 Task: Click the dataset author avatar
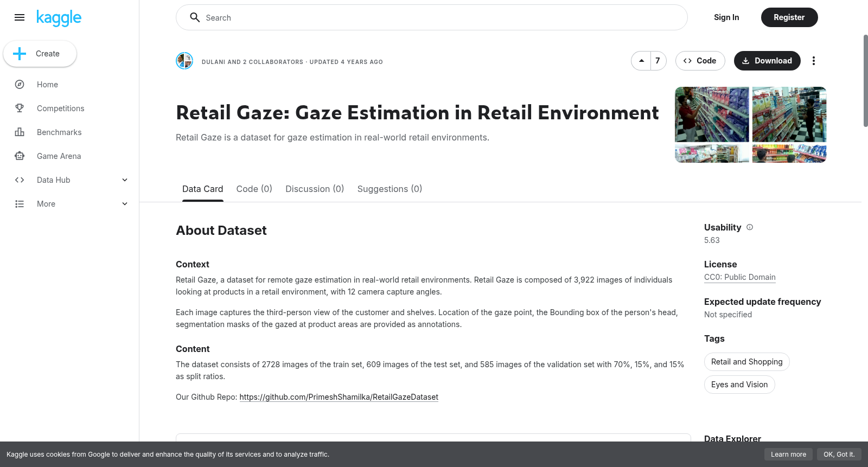tap(184, 61)
